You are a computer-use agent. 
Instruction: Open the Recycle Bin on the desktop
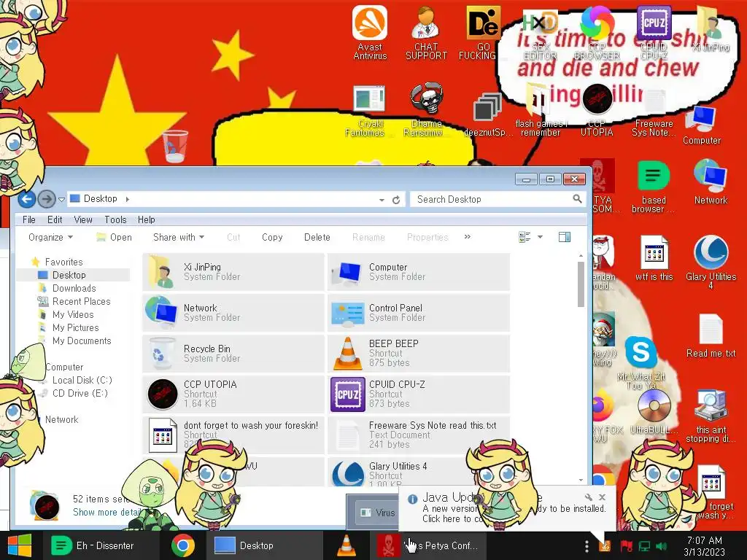pyautogui.click(x=176, y=146)
